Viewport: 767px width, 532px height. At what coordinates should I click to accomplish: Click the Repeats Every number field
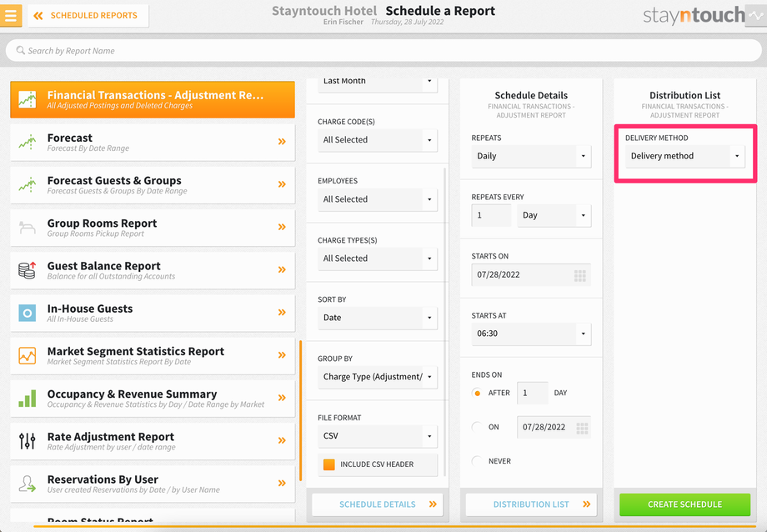[x=491, y=215]
